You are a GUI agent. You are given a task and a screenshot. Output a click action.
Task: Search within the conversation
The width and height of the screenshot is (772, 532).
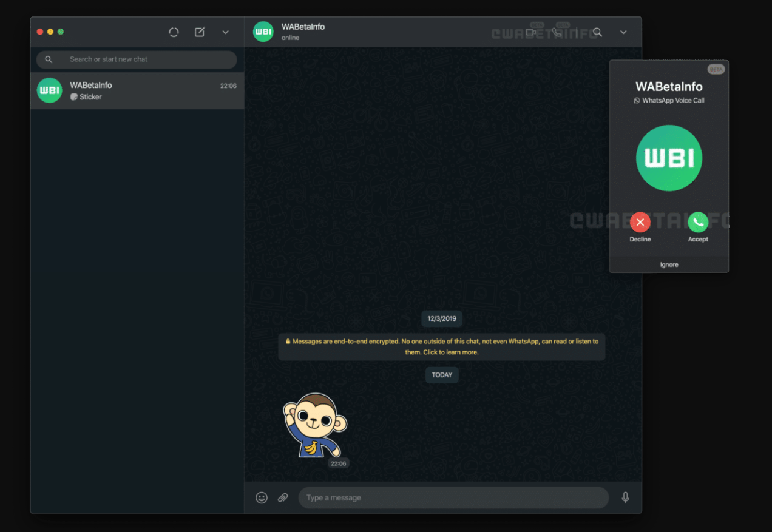(598, 32)
